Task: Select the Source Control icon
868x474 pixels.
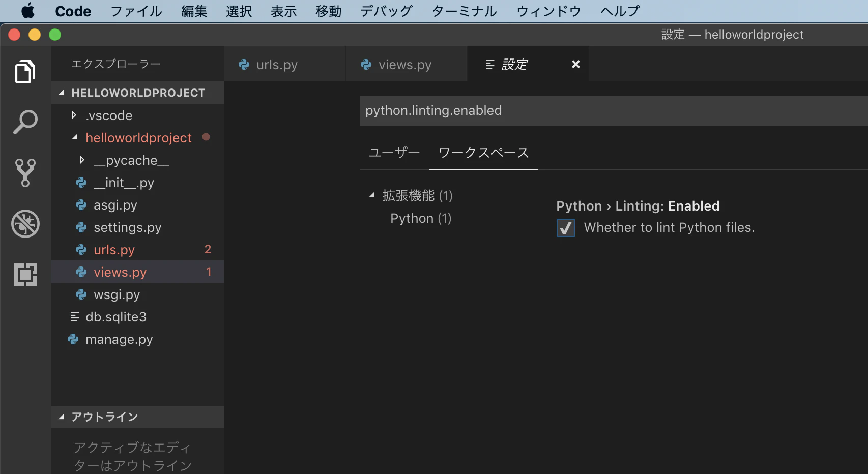Action: [x=25, y=173]
